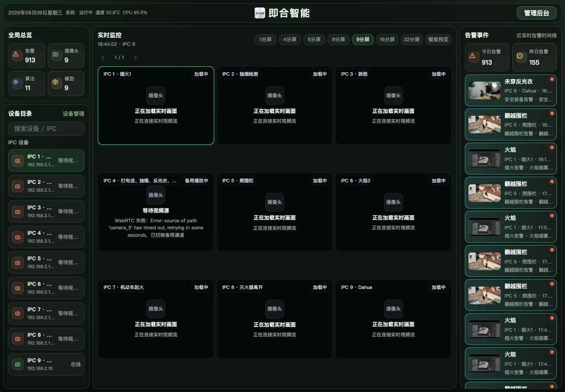Open the 管理后台 admin console
The image size is (565, 392).
tap(537, 13)
